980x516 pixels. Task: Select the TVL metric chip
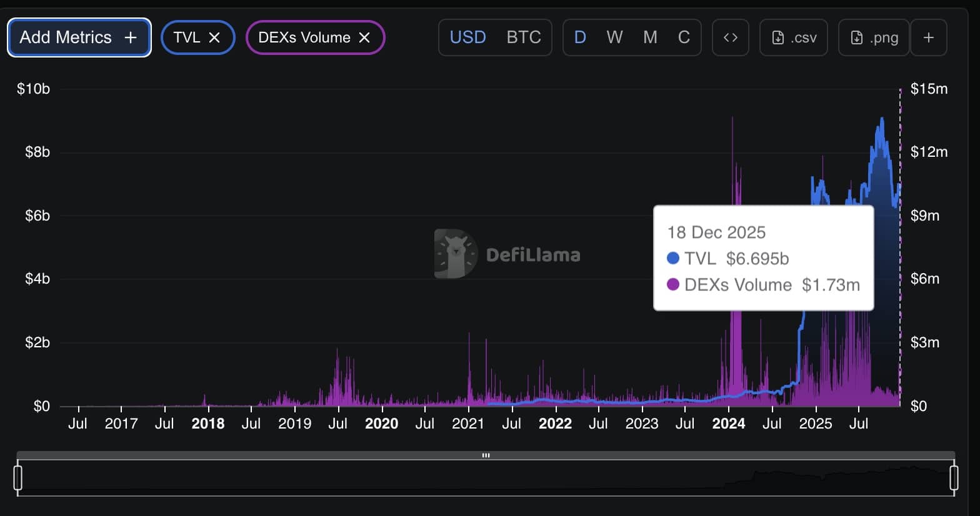coord(186,37)
